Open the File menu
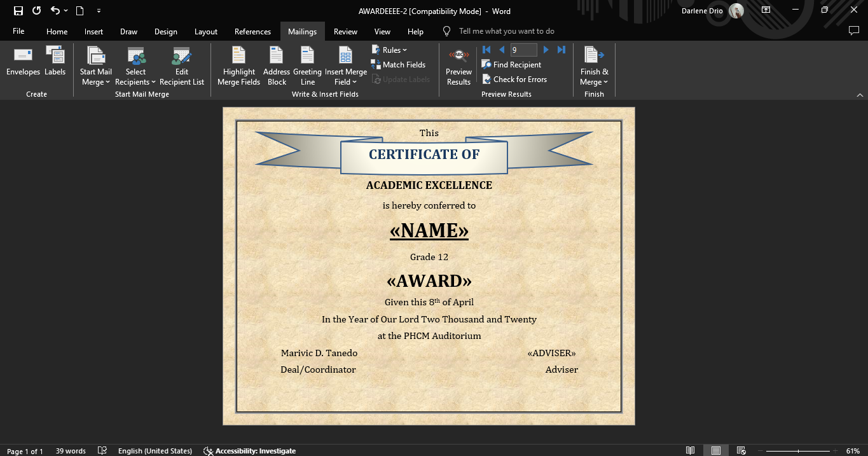 coord(18,32)
